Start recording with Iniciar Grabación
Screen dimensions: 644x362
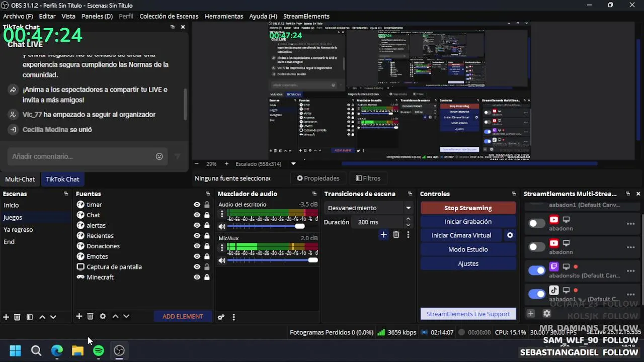[x=468, y=222]
